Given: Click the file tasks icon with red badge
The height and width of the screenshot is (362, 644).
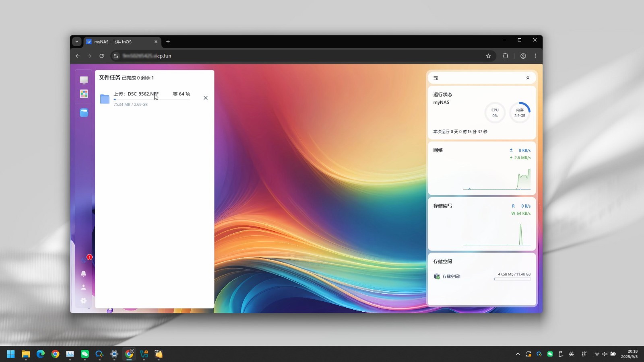Looking at the screenshot, I should (85, 260).
